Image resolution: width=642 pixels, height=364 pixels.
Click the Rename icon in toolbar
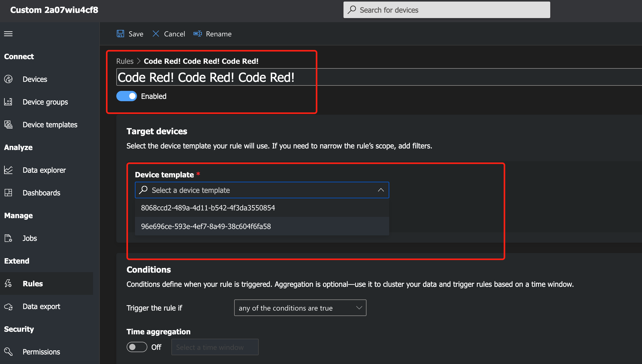click(198, 34)
